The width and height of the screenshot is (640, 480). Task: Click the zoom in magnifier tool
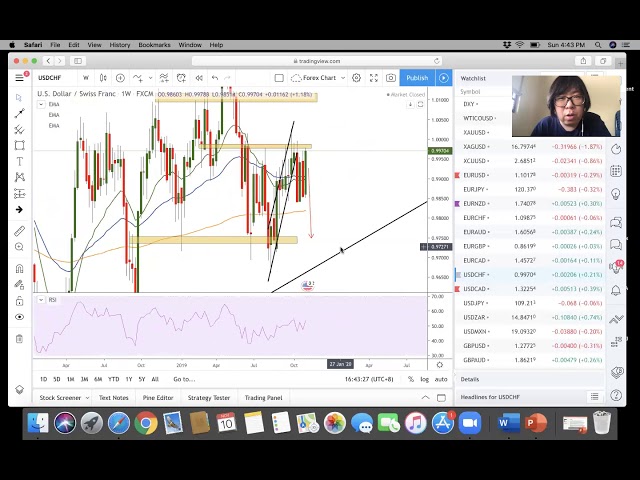click(19, 248)
